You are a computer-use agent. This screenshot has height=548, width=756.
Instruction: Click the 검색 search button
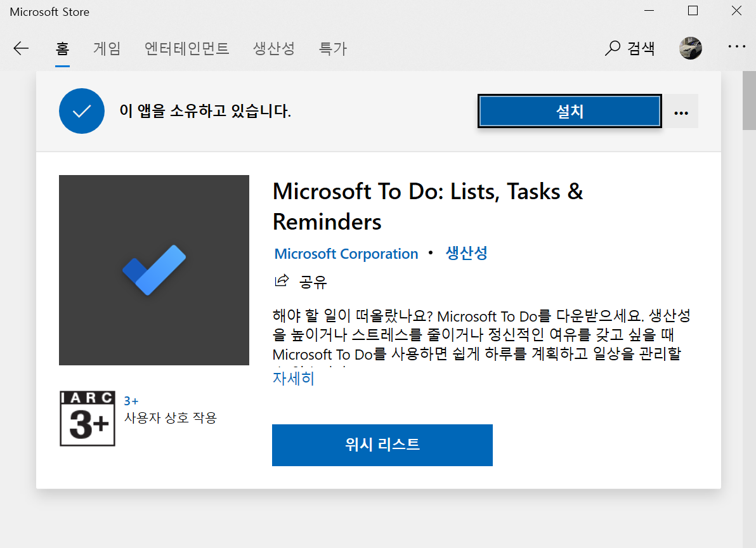click(x=629, y=48)
